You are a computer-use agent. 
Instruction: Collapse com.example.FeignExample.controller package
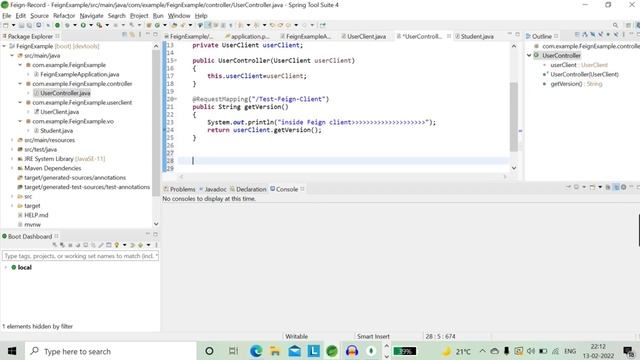click(20, 84)
